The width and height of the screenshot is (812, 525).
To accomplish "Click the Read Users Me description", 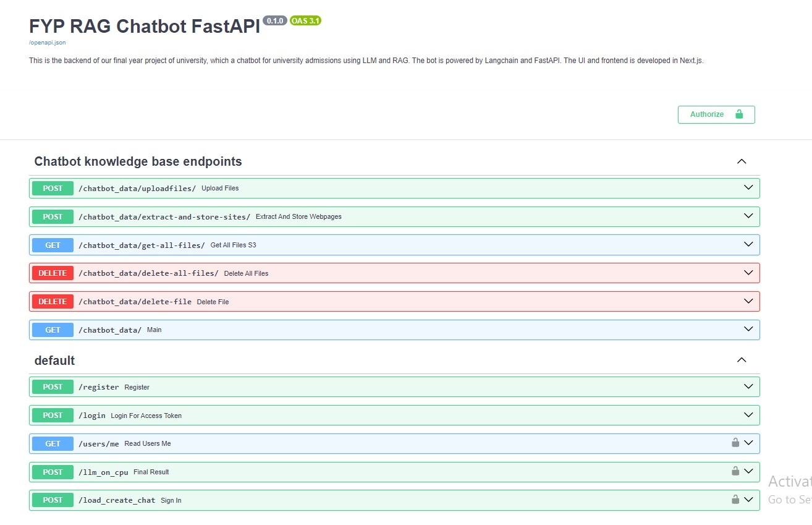I will (148, 444).
